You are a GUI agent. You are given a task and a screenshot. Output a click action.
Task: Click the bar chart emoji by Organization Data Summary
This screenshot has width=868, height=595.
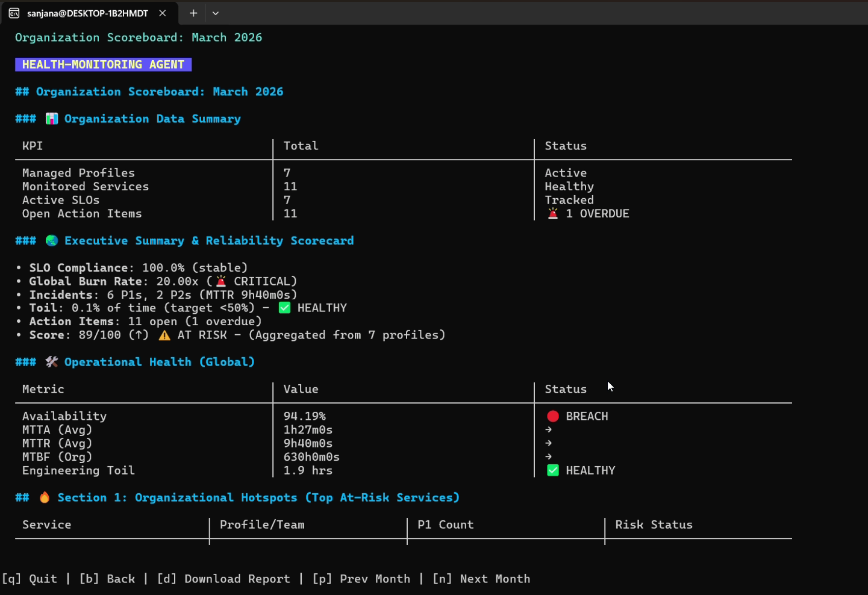point(52,119)
